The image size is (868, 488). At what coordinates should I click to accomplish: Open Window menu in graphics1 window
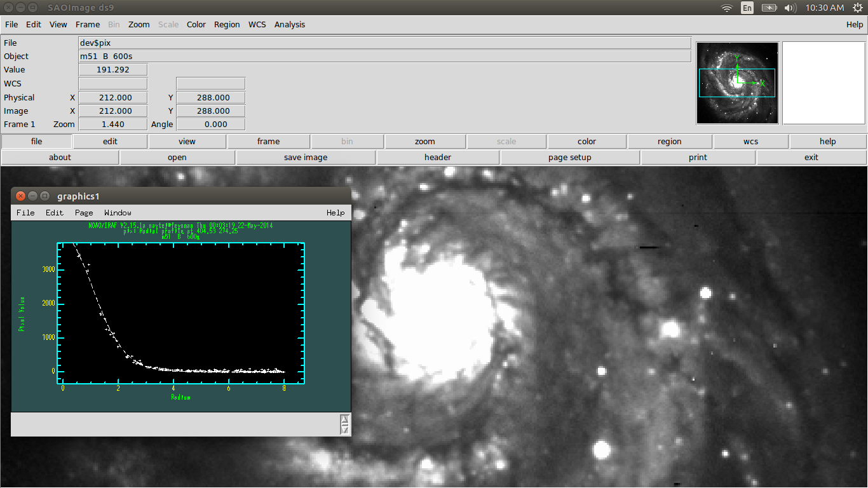(x=118, y=213)
